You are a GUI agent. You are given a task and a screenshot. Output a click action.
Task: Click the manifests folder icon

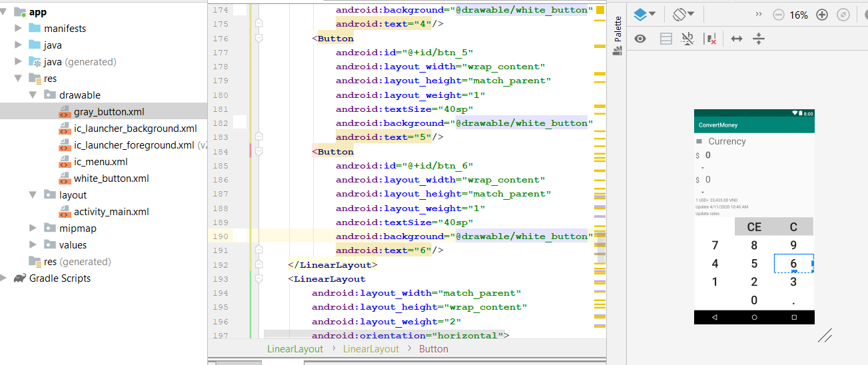click(35, 29)
